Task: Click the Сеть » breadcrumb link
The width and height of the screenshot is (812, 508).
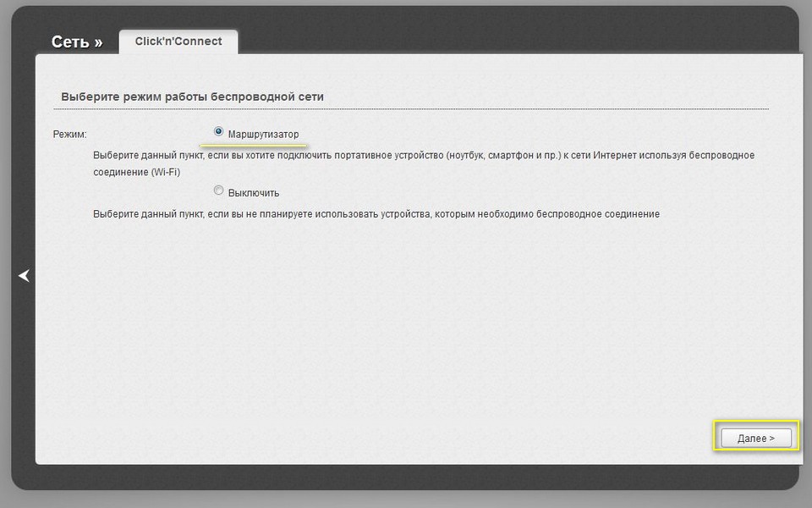Action: pos(77,42)
